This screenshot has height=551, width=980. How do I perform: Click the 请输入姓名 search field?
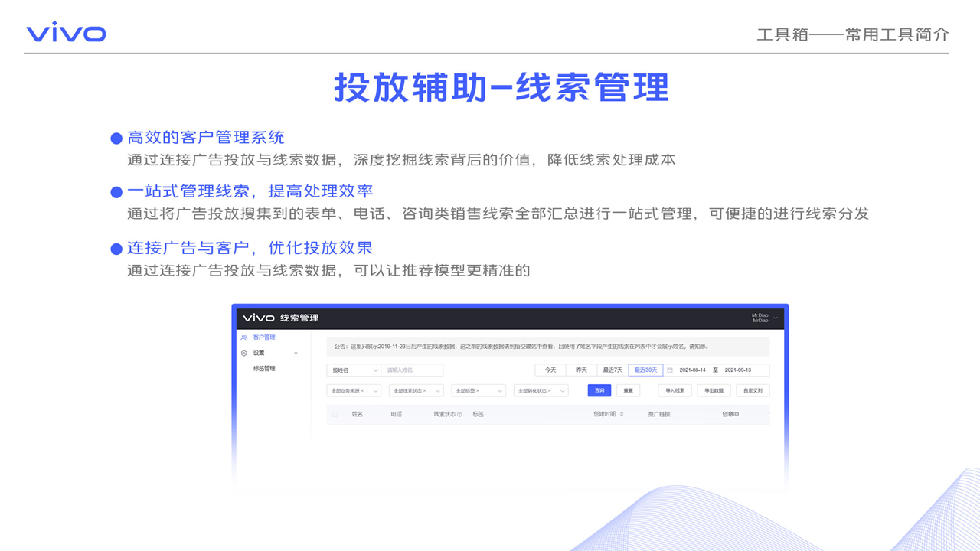[412, 370]
